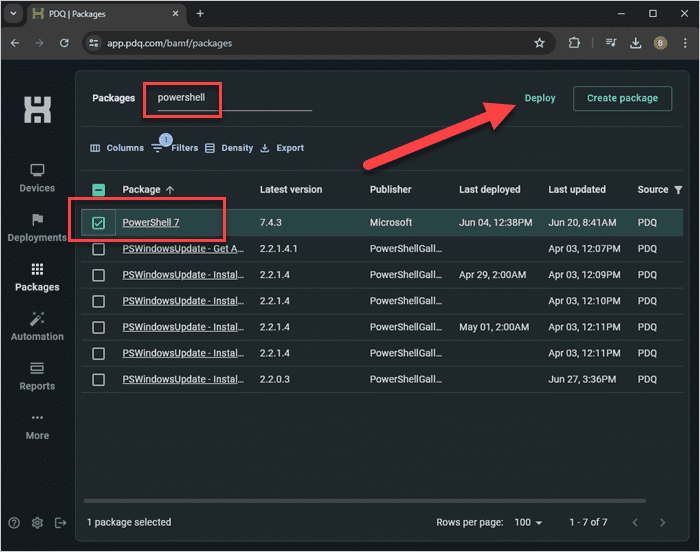Open the browser media control icon

[x=611, y=43]
